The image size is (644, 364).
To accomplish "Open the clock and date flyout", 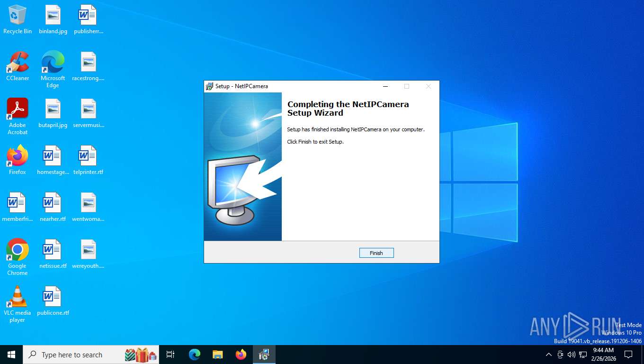I will coord(603,355).
